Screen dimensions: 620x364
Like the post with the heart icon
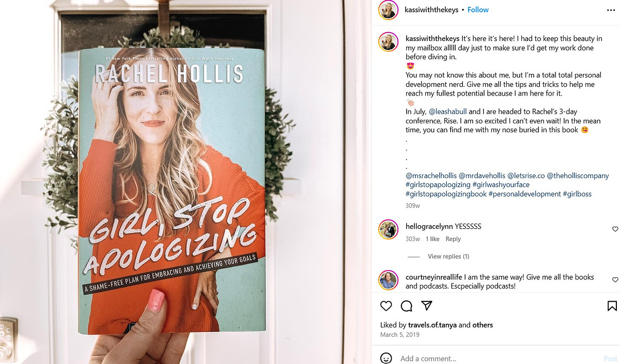coord(386,306)
